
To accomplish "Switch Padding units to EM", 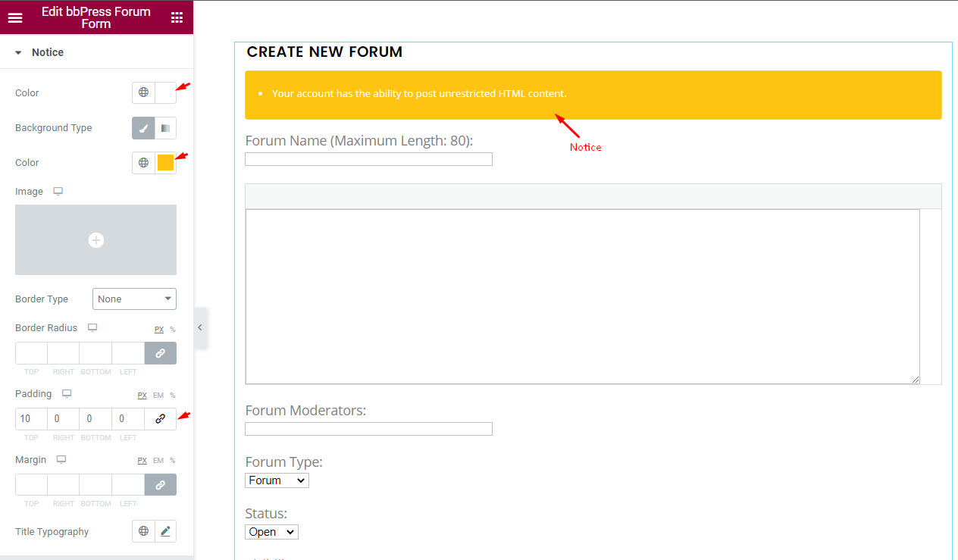I will pos(158,395).
